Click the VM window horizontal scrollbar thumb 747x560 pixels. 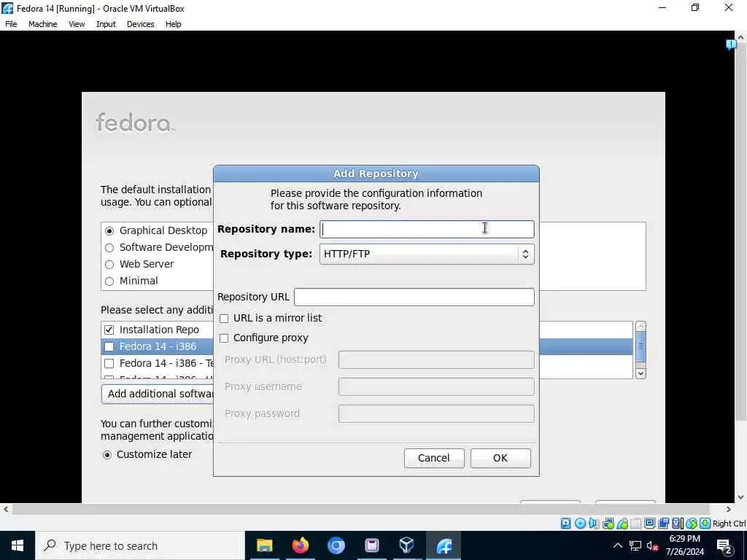[360, 510]
